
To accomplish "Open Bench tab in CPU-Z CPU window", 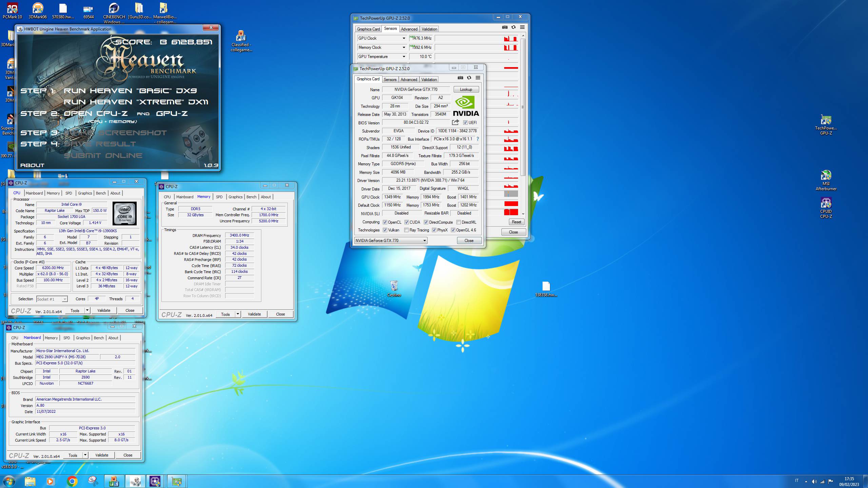I will [101, 193].
